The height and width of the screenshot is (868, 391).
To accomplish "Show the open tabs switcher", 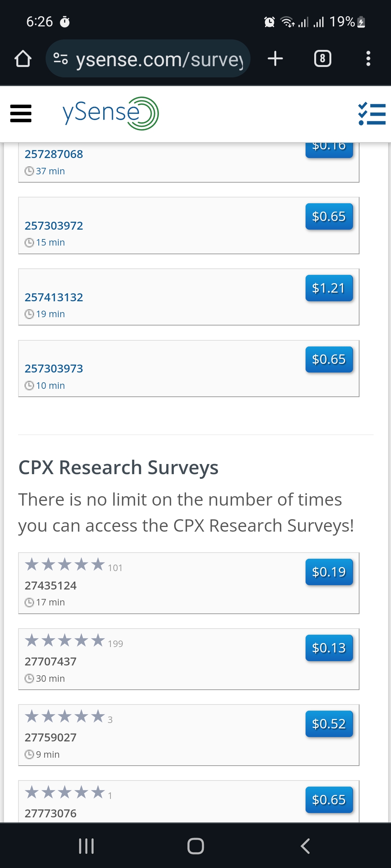I will pyautogui.click(x=323, y=59).
